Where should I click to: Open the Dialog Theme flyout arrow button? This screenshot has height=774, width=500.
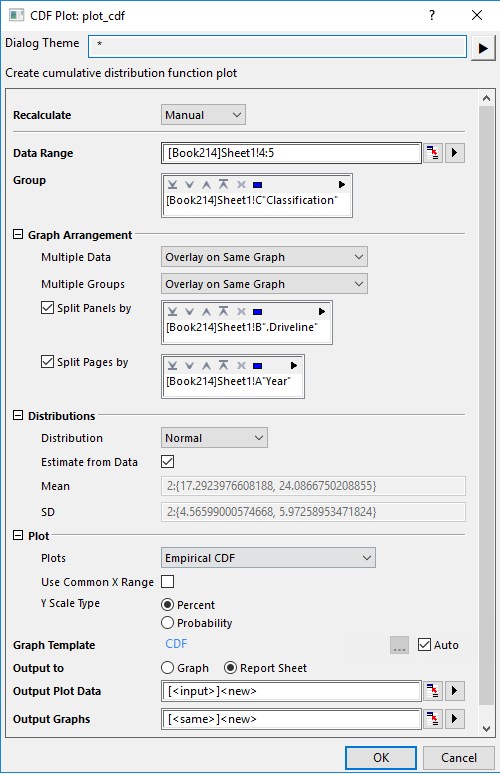click(x=483, y=48)
